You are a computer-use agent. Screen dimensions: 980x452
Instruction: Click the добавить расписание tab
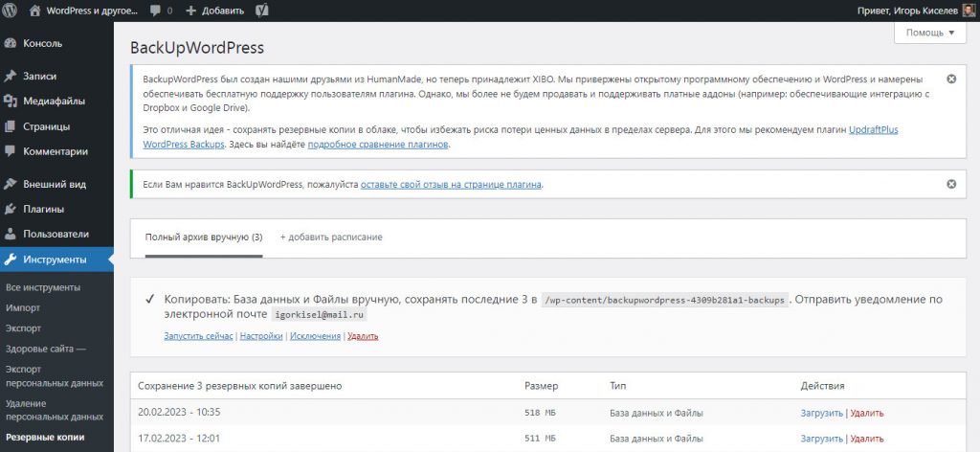click(331, 237)
